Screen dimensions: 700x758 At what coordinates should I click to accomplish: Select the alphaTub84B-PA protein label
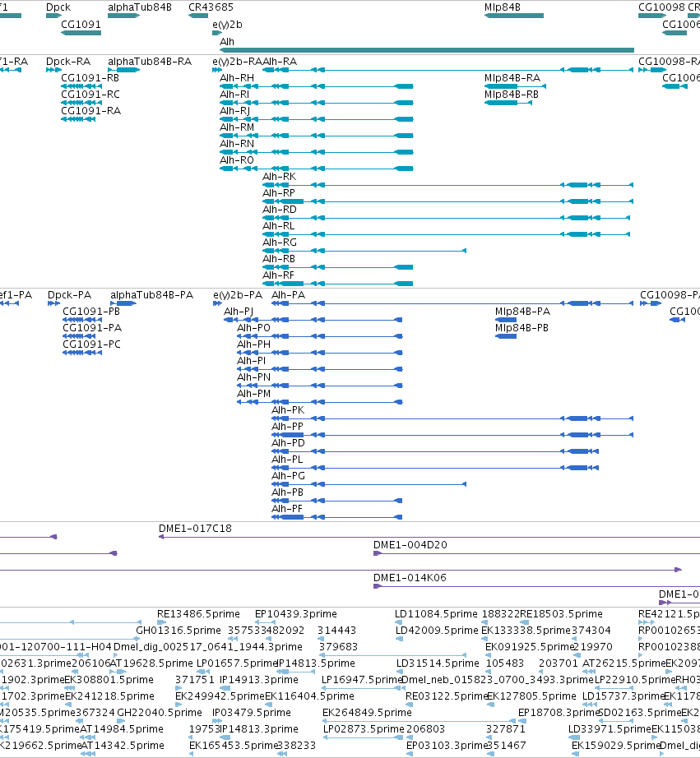tap(151, 295)
